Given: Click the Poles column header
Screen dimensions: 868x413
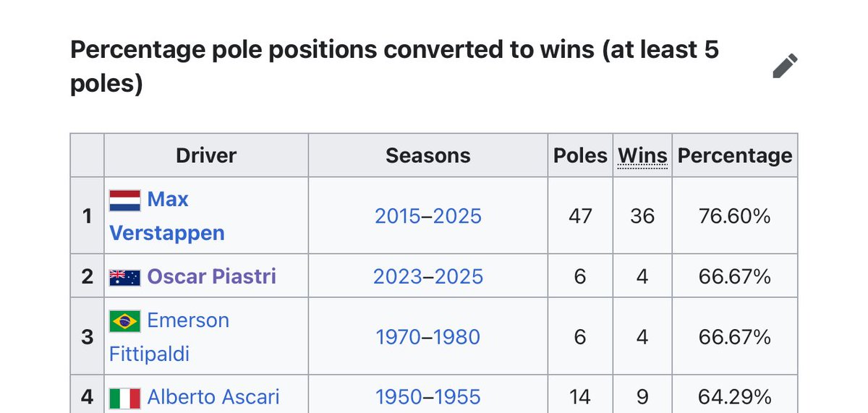Looking at the screenshot, I should point(580,156).
